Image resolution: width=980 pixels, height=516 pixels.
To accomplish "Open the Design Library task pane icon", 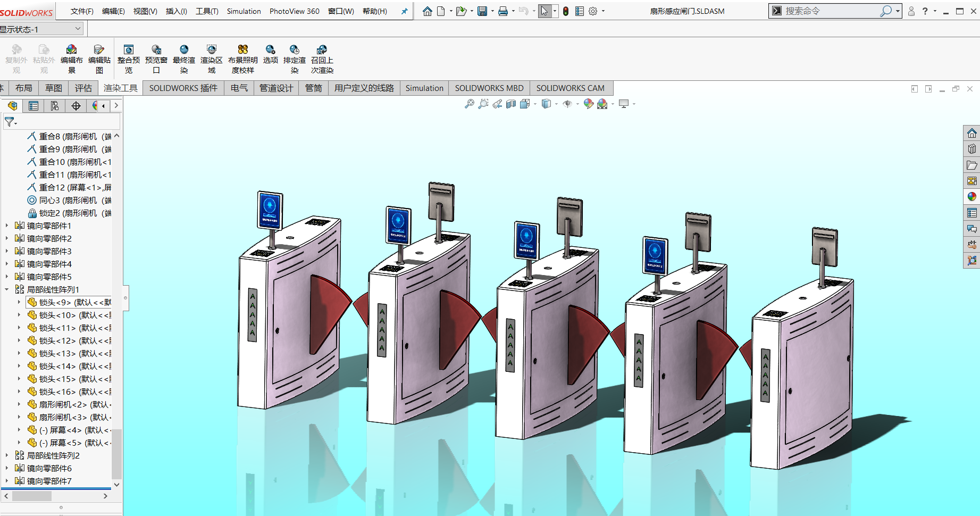I will (x=972, y=149).
